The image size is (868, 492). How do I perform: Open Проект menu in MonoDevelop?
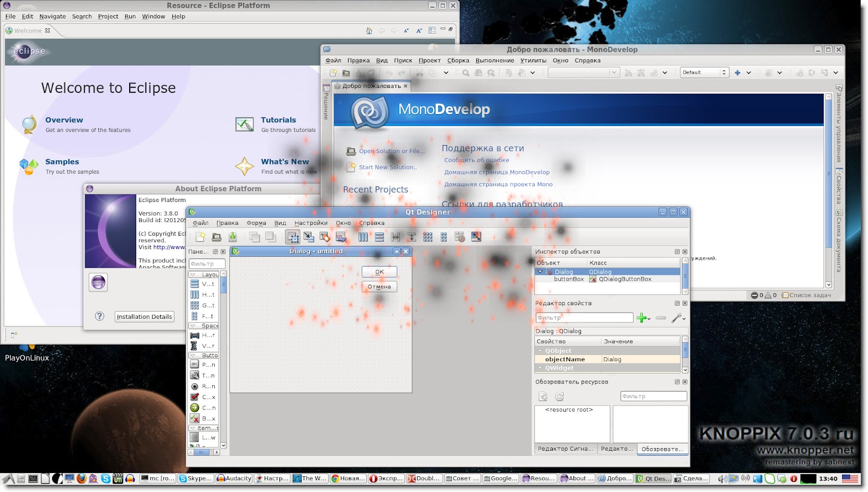(x=430, y=60)
